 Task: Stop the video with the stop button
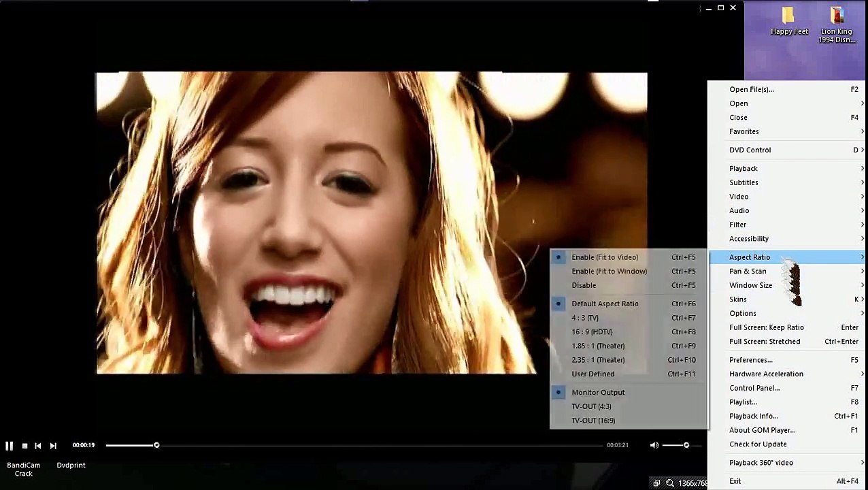tap(24, 446)
